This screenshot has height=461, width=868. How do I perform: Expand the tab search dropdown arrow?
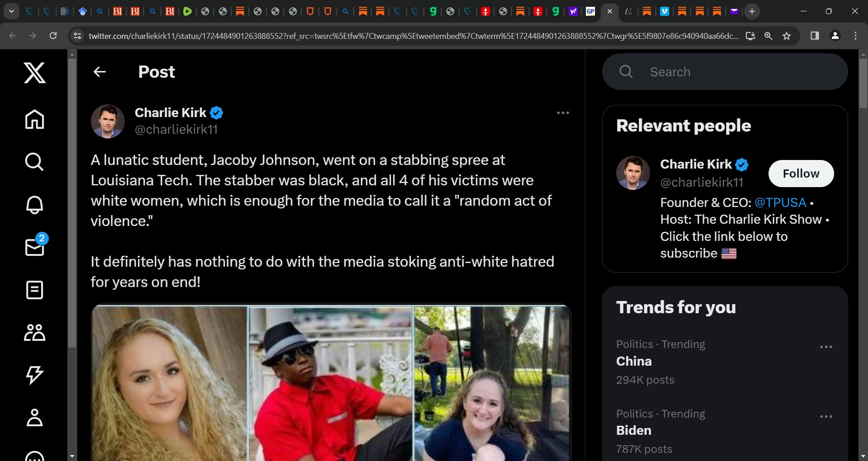tap(11, 11)
